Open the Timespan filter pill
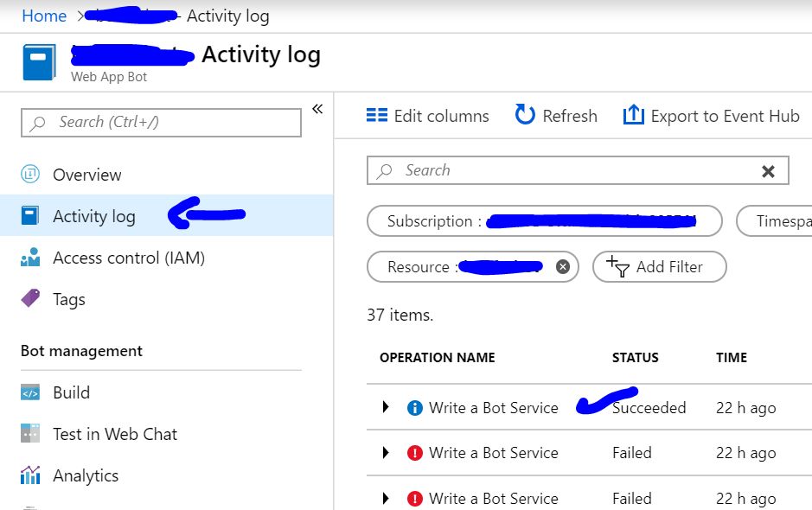 775,221
